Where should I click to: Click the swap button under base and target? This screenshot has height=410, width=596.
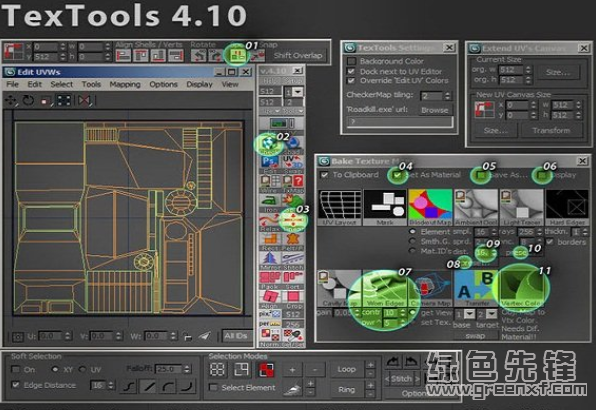(x=475, y=336)
